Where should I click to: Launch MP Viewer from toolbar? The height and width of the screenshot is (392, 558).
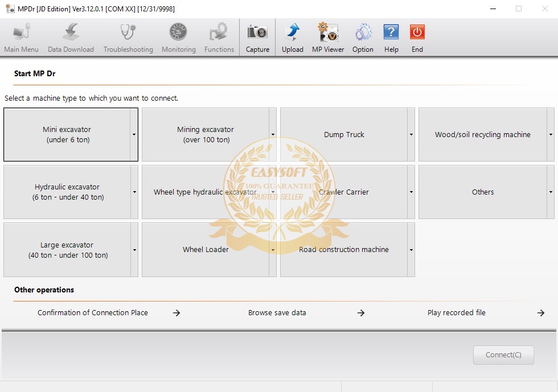pyautogui.click(x=328, y=32)
